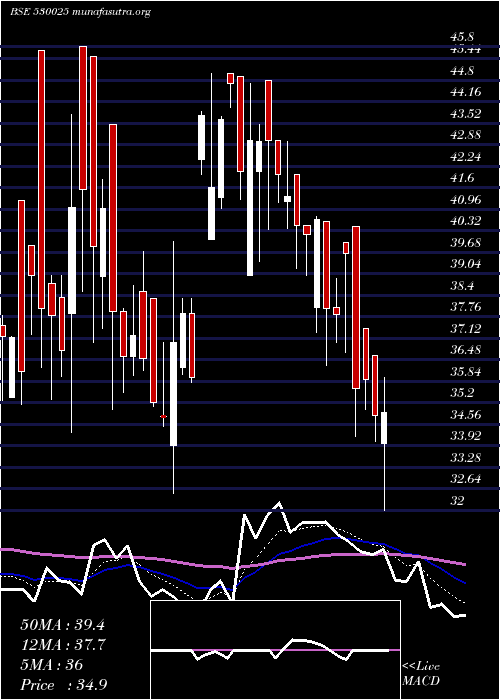
Task: Select the 32.64 axis value
Action: point(466,479)
